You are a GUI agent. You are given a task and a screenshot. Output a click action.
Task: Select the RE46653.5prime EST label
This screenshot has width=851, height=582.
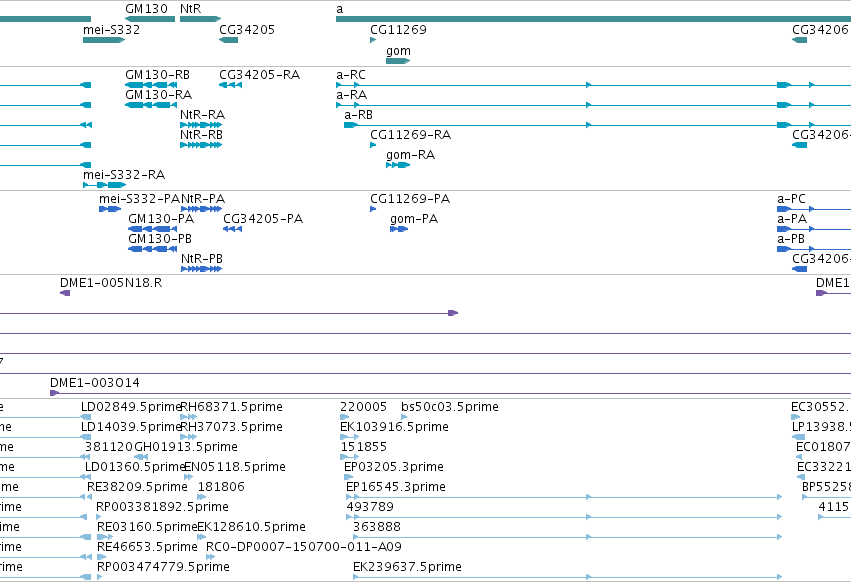pyautogui.click(x=147, y=547)
